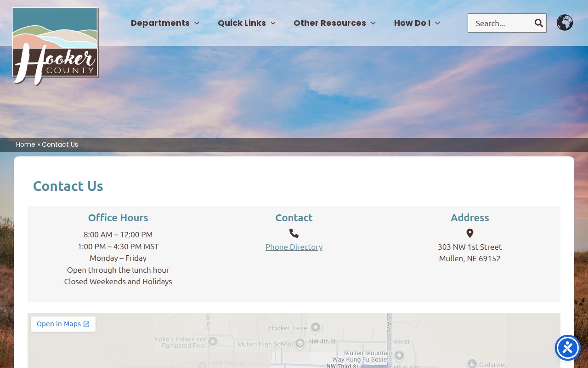Viewport: 588px width, 368px height.
Task: Click the Hooker County logo
Action: click(55, 46)
